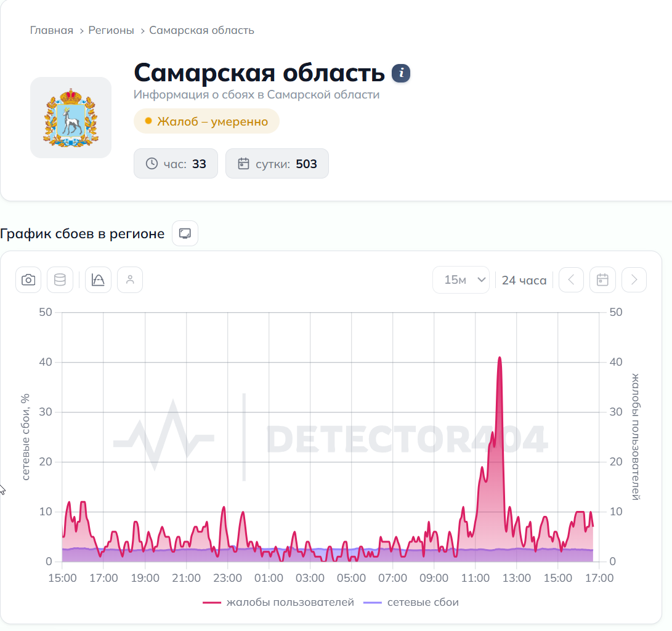Viewport: 672px width, 631px height.
Task: Select the 24 часа range option
Action: click(x=524, y=280)
